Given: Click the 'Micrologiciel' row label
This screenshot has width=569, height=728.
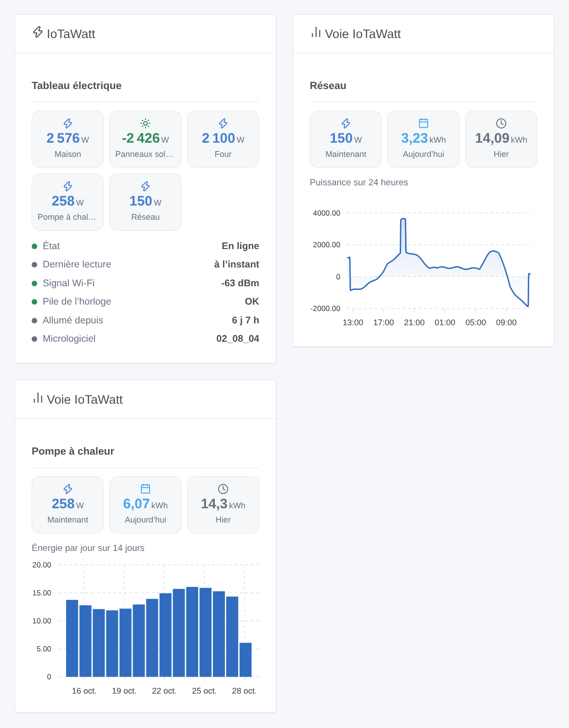Looking at the screenshot, I should 69,339.
